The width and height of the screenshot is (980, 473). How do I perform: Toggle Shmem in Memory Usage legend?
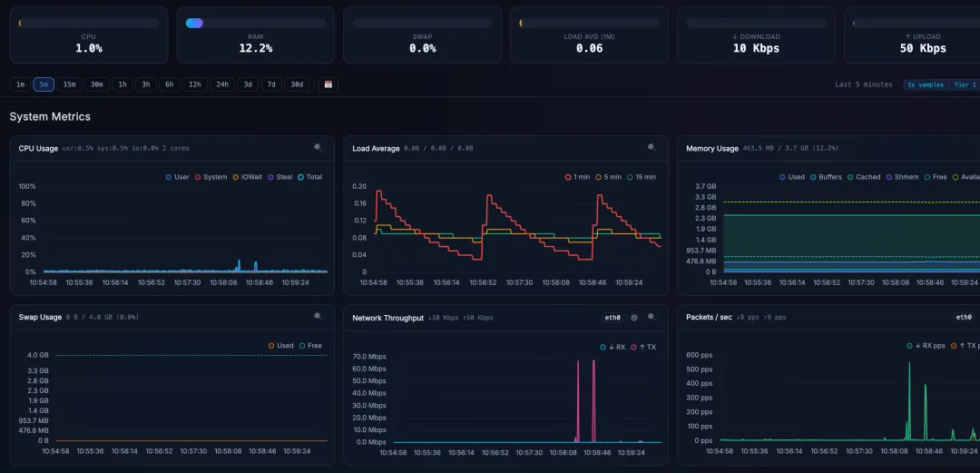point(903,177)
